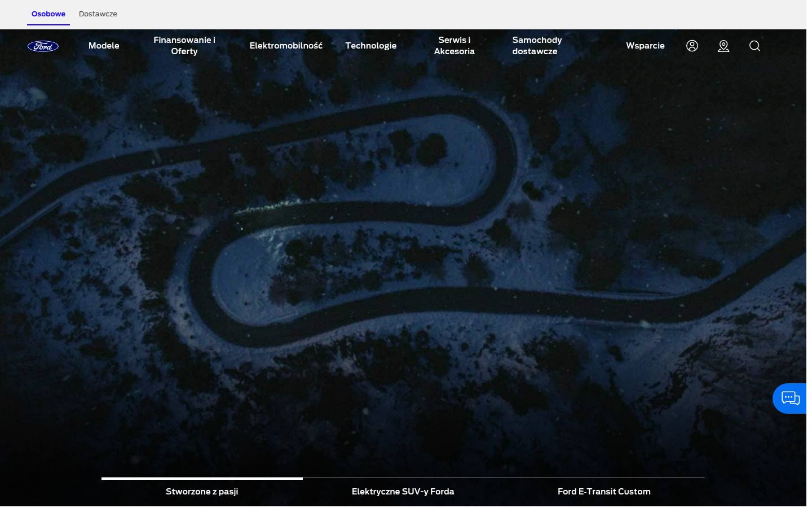Open the Technologie menu
Screen dimensions: 812x508
[x=371, y=46]
